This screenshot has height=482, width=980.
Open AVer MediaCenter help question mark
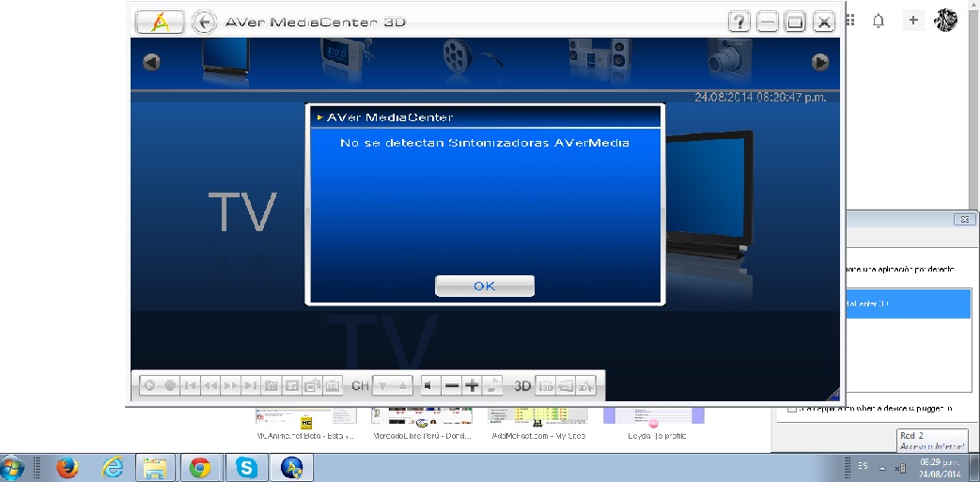click(739, 23)
